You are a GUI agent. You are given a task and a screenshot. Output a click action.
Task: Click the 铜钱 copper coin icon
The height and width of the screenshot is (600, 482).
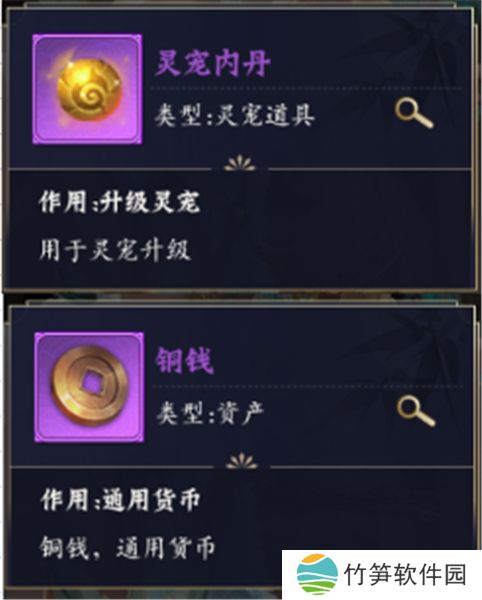tap(89, 386)
